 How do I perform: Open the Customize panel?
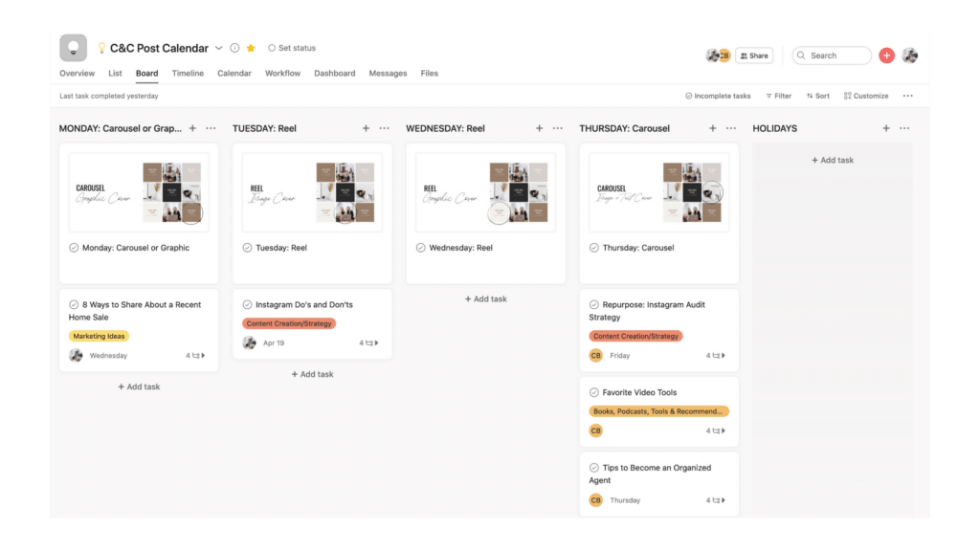(865, 97)
